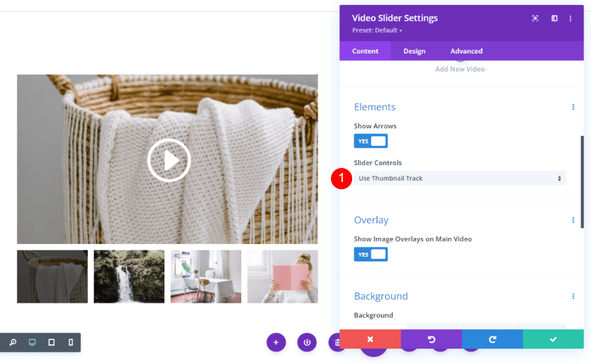Redo the last change
The width and height of the screenshot is (591, 364).
click(x=492, y=339)
